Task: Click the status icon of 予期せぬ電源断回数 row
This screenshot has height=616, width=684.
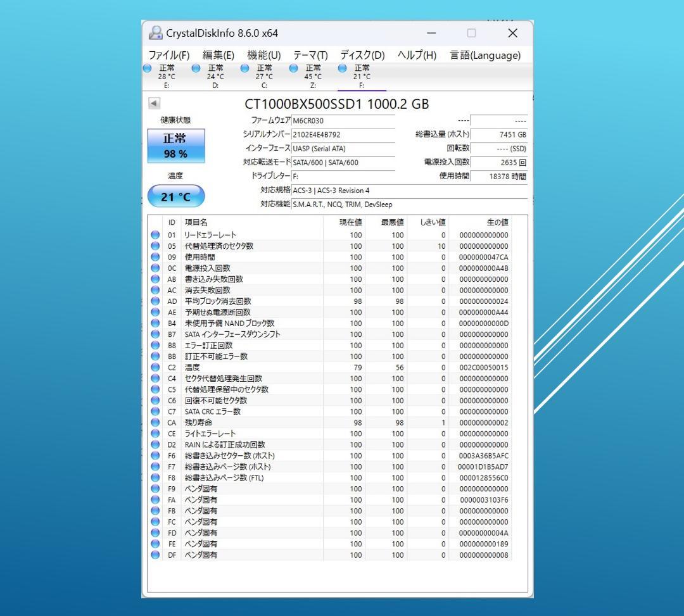Action: coord(155,311)
